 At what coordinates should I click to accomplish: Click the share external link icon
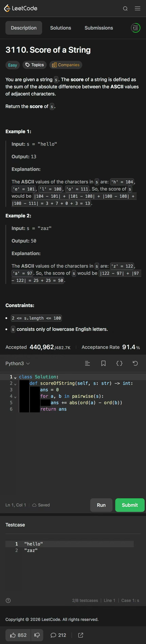tap(80, 635)
